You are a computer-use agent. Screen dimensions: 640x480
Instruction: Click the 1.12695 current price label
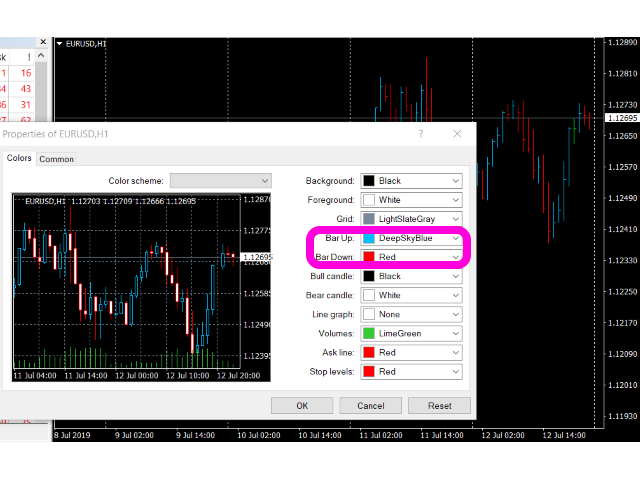coord(622,118)
